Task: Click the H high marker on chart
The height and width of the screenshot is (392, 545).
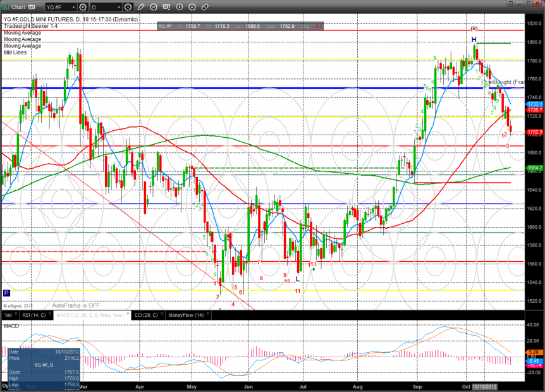Action: click(x=474, y=40)
